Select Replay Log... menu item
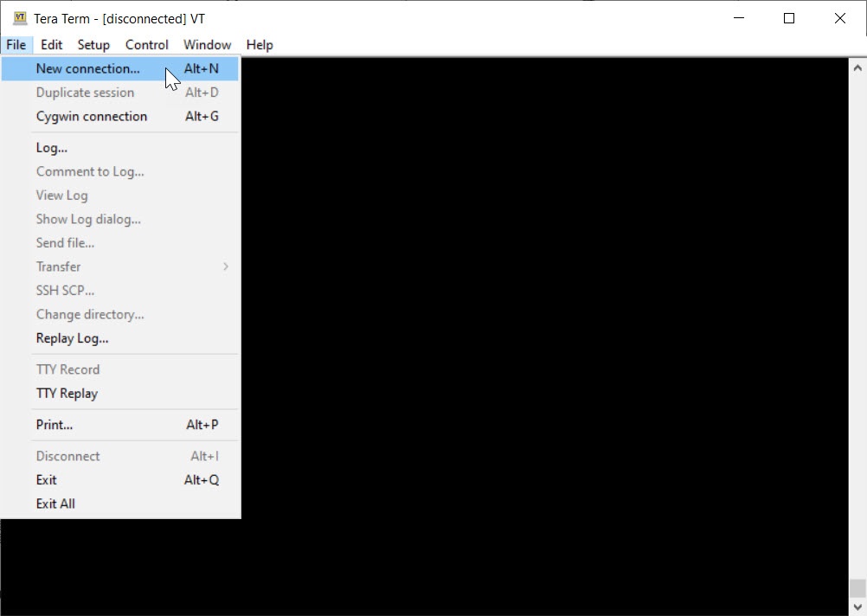This screenshot has width=867, height=616. (x=72, y=338)
